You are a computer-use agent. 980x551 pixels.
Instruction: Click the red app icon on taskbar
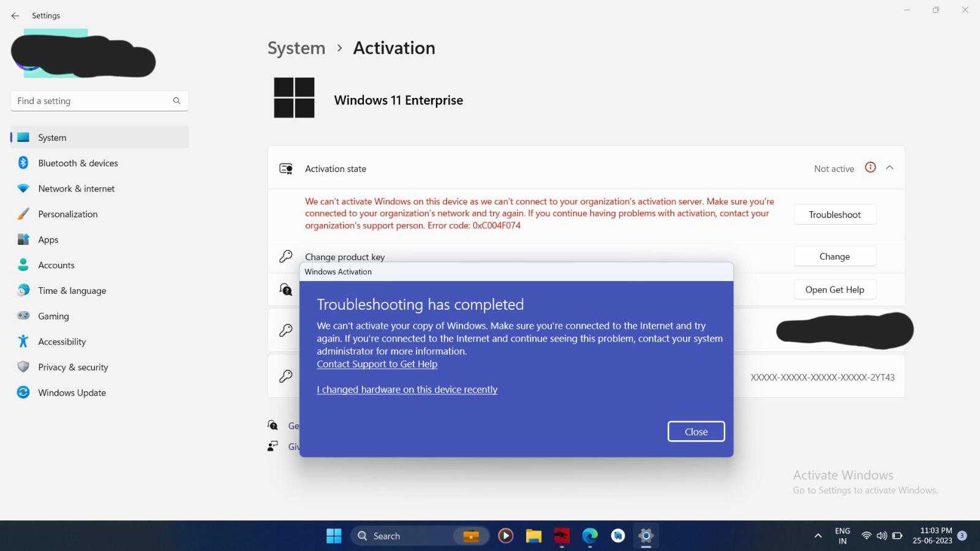[x=562, y=536]
